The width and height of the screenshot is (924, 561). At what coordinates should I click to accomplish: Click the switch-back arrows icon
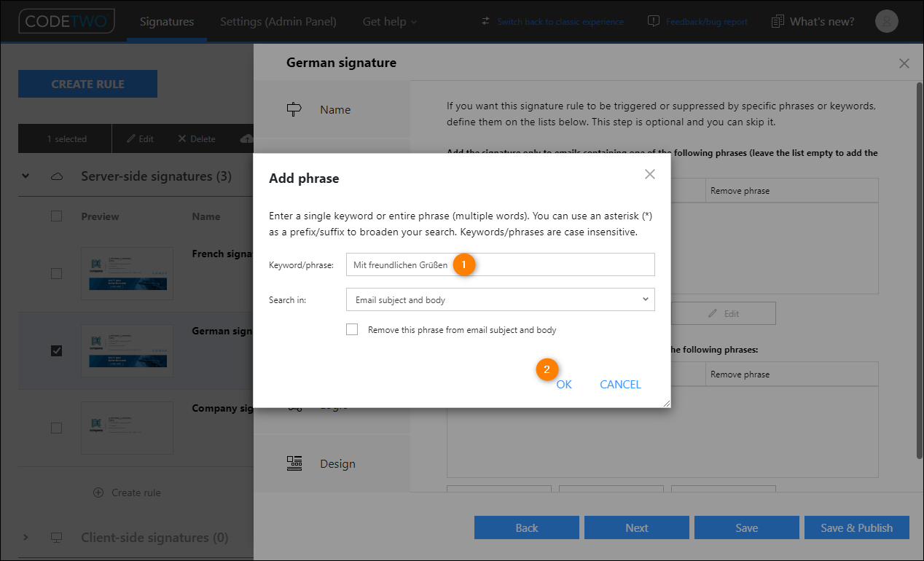point(486,22)
